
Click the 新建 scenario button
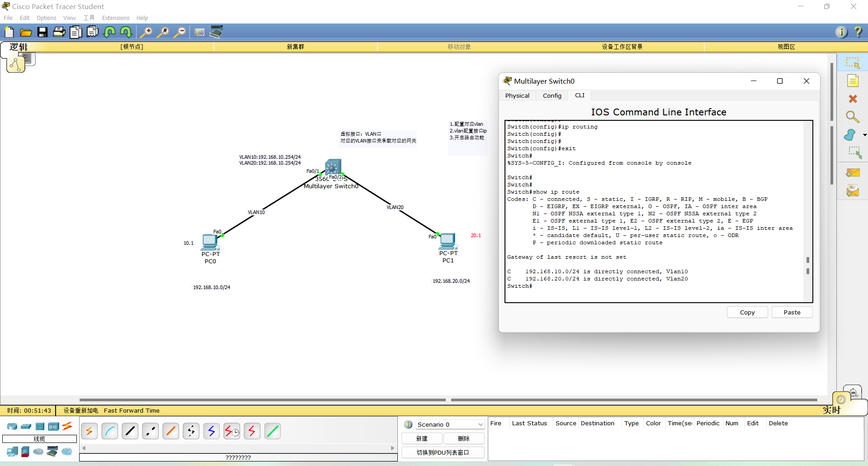[422, 438]
